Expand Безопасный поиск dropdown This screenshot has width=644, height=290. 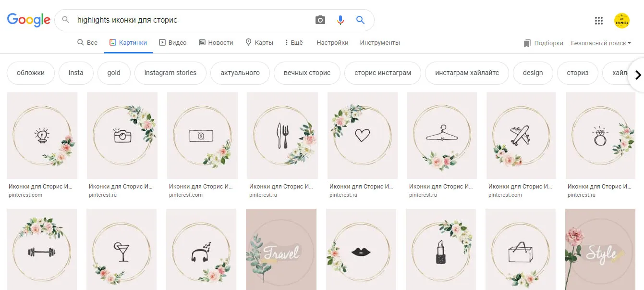tap(601, 43)
